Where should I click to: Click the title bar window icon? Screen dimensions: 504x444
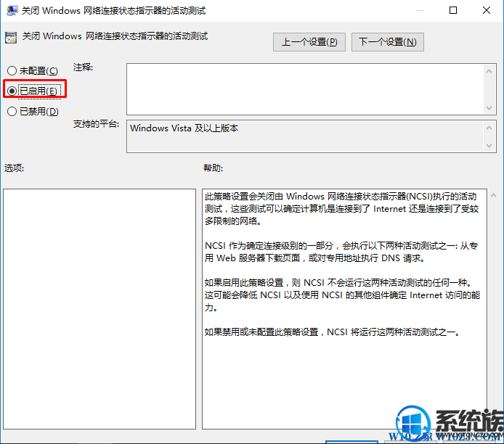click(12, 10)
